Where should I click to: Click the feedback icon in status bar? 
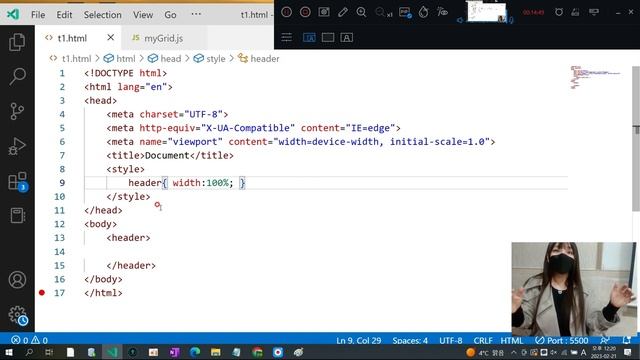[604, 340]
